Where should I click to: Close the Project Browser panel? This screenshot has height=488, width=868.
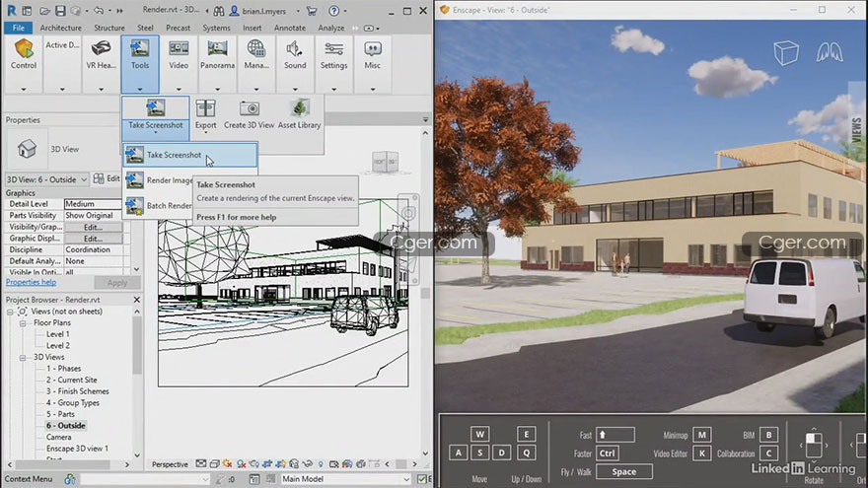[137, 300]
